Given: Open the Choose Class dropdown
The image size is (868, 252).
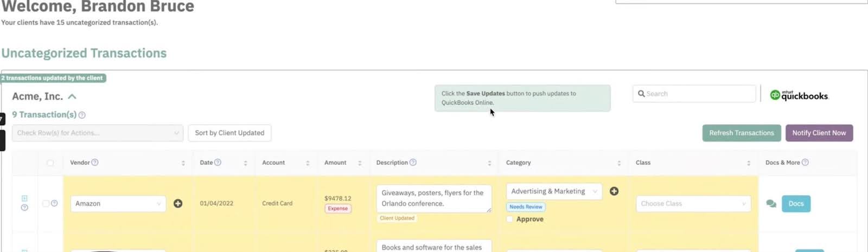Looking at the screenshot, I should pyautogui.click(x=693, y=204).
